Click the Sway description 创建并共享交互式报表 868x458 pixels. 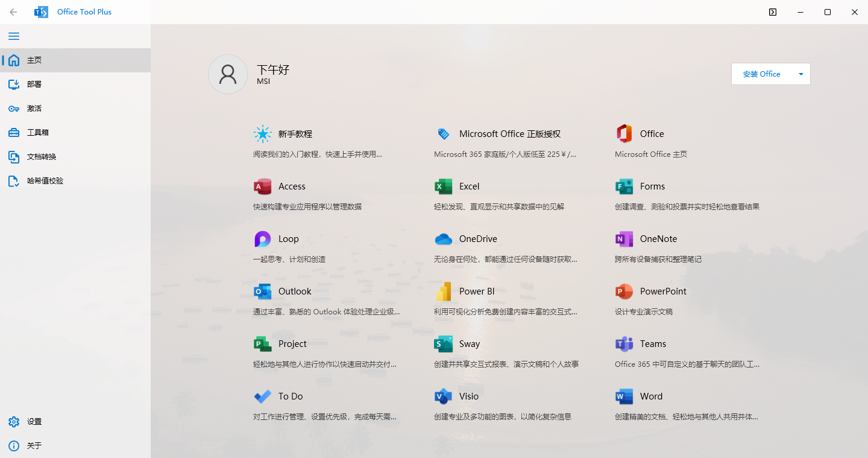506,364
